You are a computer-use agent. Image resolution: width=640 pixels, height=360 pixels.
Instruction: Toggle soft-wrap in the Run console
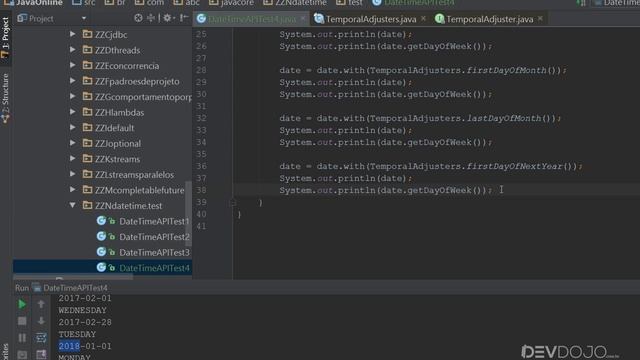tap(41, 338)
